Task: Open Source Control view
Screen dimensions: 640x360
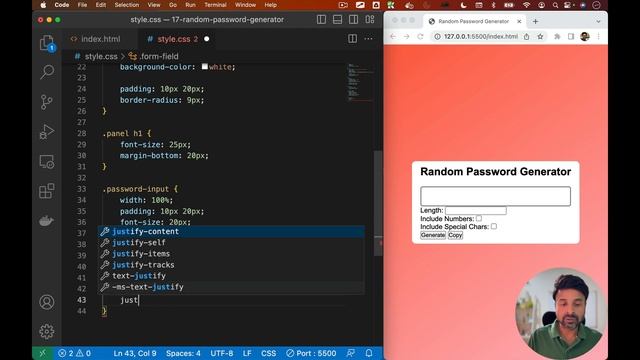Action: click(x=47, y=102)
